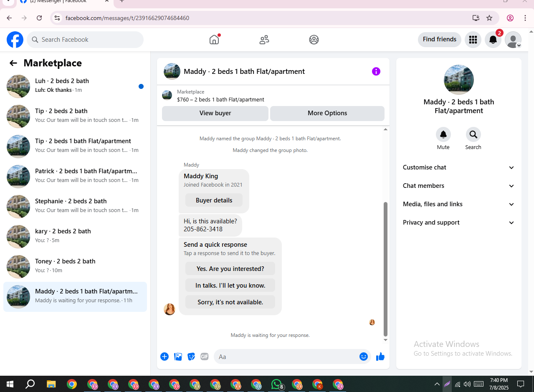Open a new browser tab

pyautogui.click(x=122, y=1)
